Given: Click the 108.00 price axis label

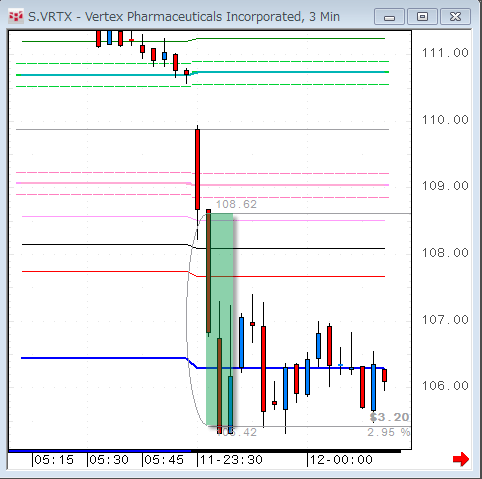Looking at the screenshot, I should point(445,253).
